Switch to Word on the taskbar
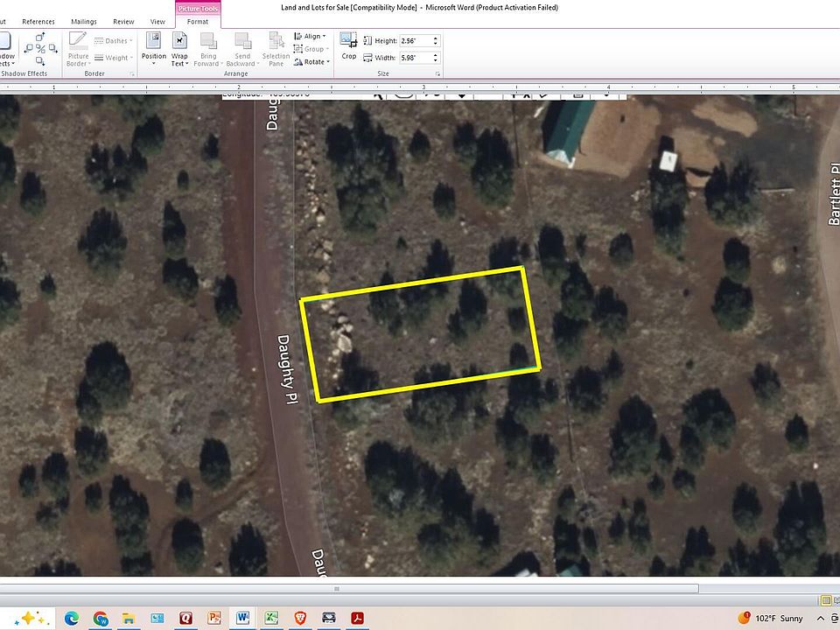 coord(242,619)
